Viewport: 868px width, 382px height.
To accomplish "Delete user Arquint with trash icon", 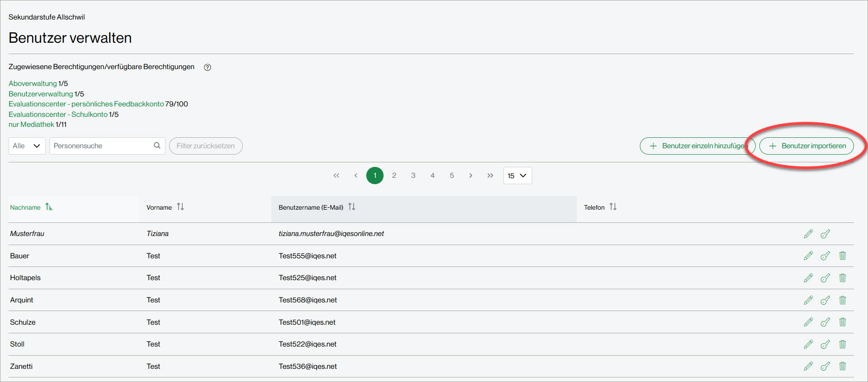I will coord(843,300).
